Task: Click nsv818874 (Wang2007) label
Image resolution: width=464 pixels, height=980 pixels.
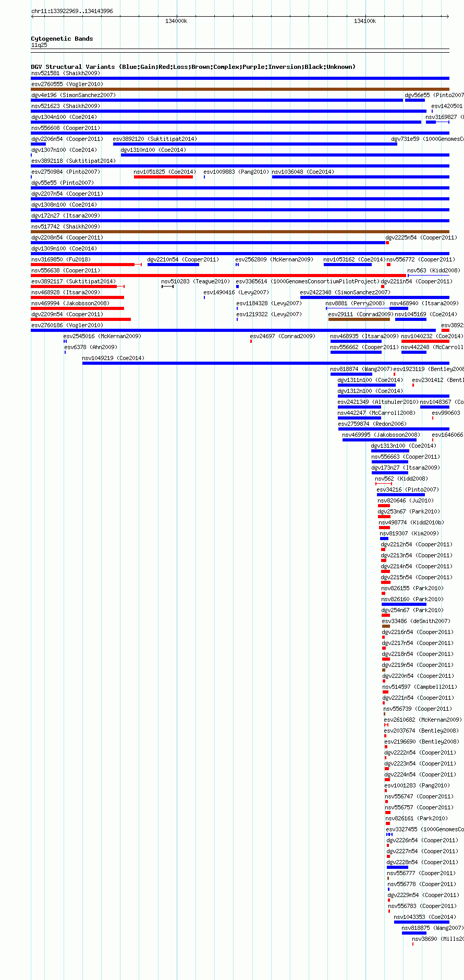Action: point(361,369)
